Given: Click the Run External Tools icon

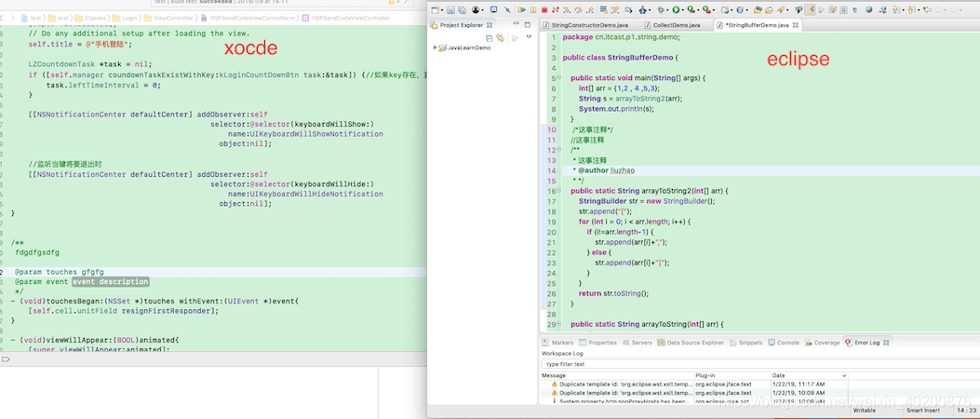Looking at the screenshot, I should tap(707, 10).
